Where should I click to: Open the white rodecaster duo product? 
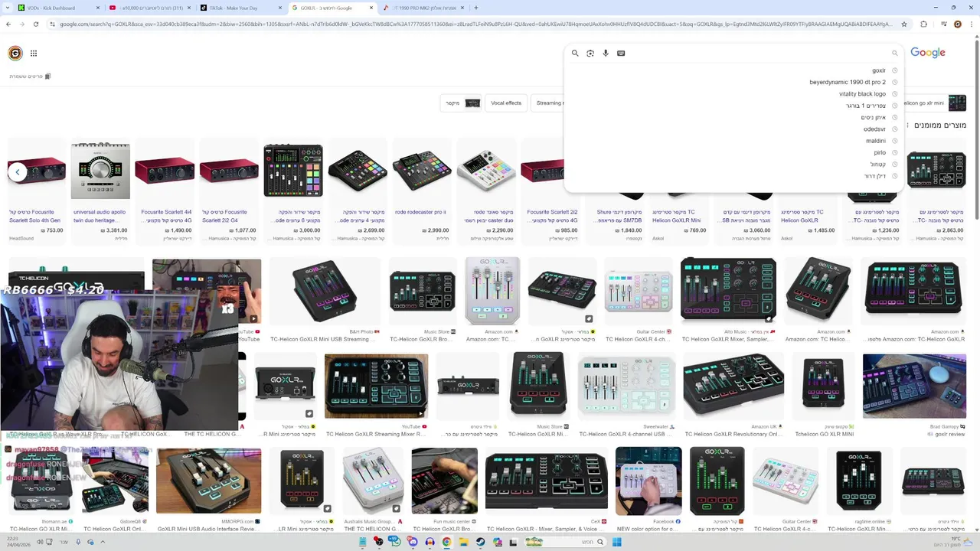click(x=486, y=192)
